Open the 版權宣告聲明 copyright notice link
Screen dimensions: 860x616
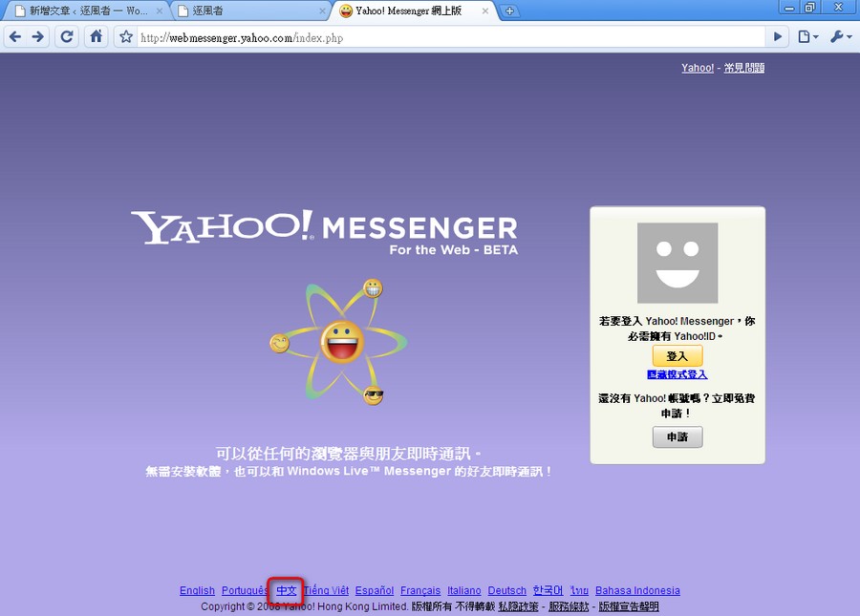pyautogui.click(x=629, y=606)
